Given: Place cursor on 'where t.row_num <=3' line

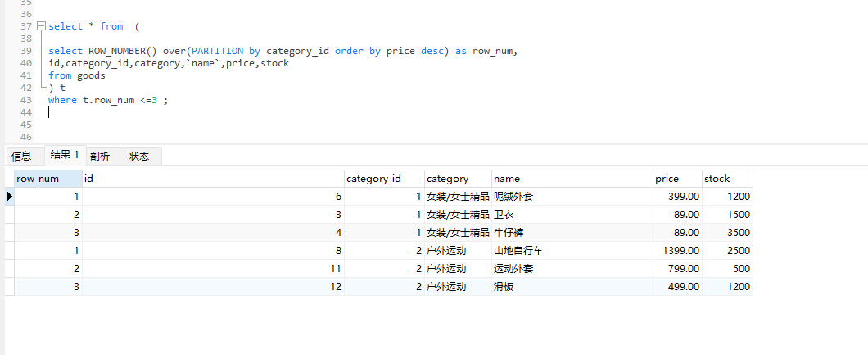Looking at the screenshot, I should (108, 100).
